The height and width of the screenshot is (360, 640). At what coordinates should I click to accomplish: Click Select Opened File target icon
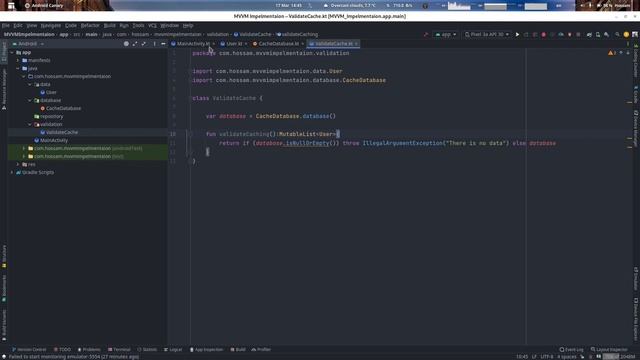[126, 44]
